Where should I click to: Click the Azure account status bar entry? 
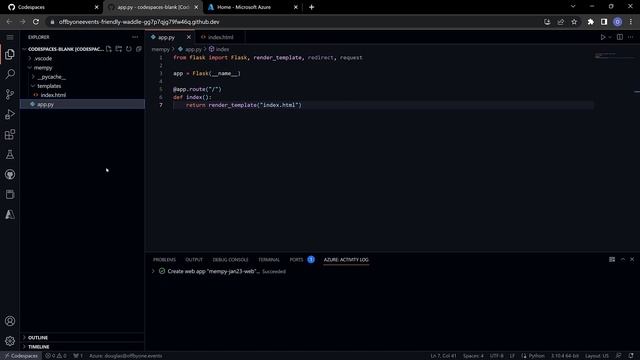pos(126,356)
